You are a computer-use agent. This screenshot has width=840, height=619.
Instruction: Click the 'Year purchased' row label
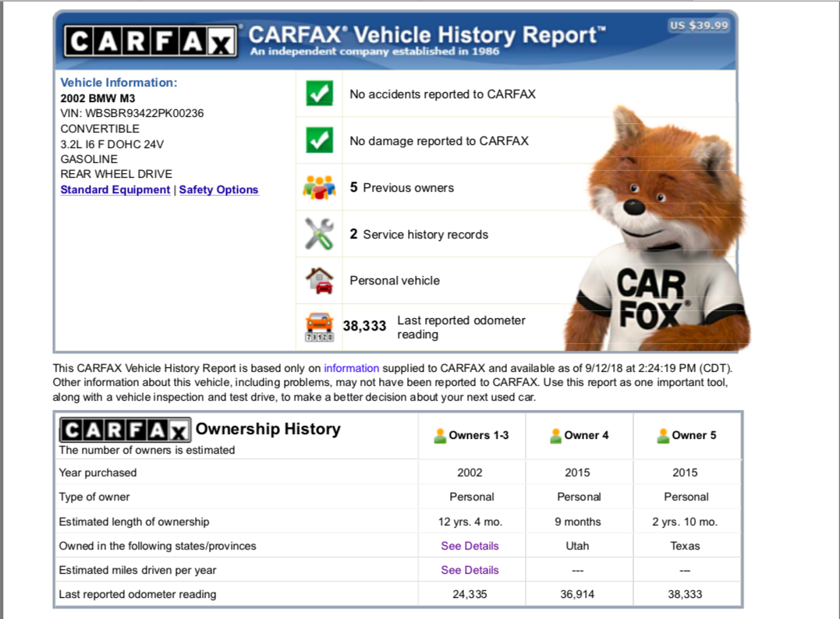[97, 472]
